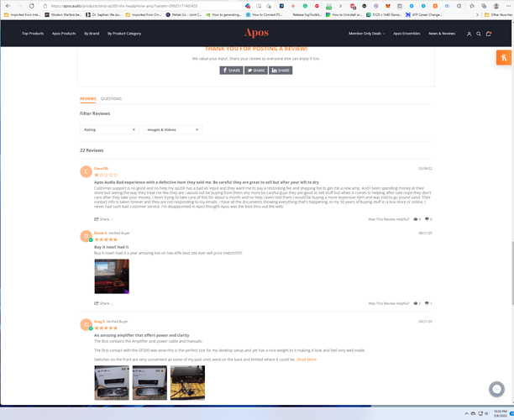Click the page vertical scrollbar thumb
Image resolution: width=514 pixels, height=420 pixels.
pos(512,273)
